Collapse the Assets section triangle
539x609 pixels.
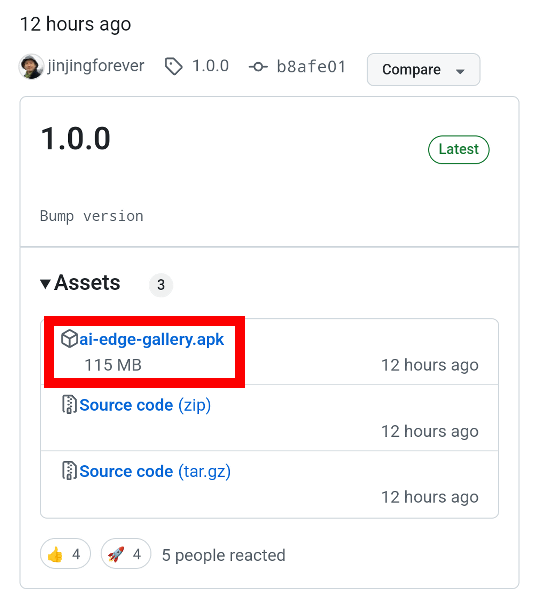[45, 284]
